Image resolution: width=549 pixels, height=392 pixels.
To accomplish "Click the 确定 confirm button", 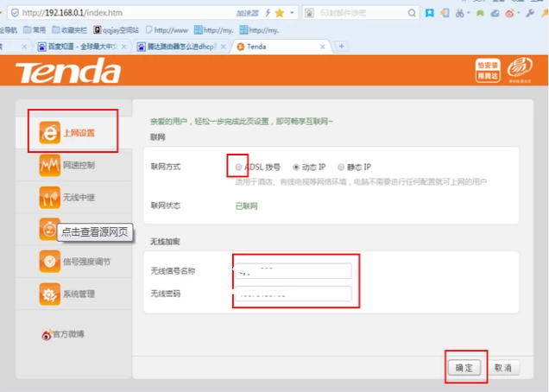I will pos(464,368).
